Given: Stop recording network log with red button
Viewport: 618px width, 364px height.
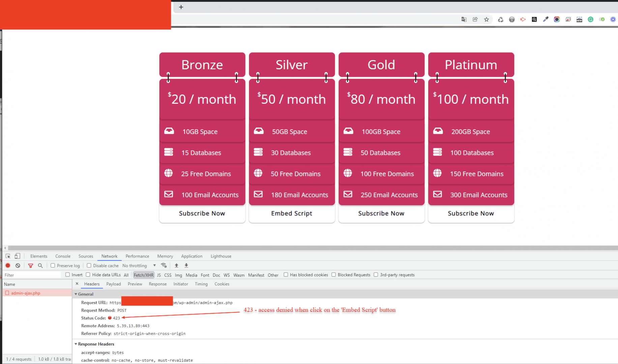Looking at the screenshot, I should (8, 266).
